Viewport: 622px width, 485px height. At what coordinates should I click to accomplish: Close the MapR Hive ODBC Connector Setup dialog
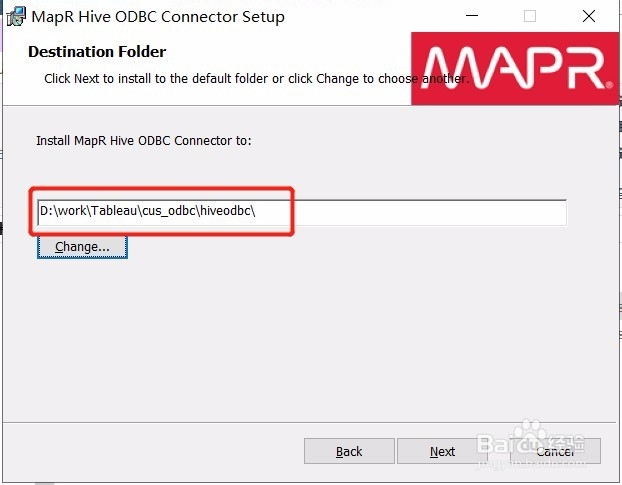(589, 16)
